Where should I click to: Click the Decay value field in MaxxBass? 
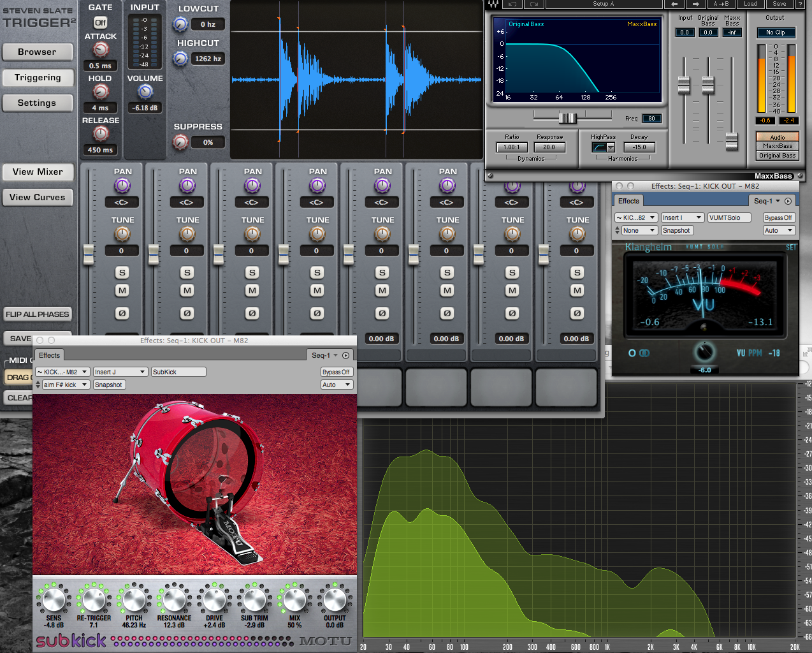[x=639, y=147]
